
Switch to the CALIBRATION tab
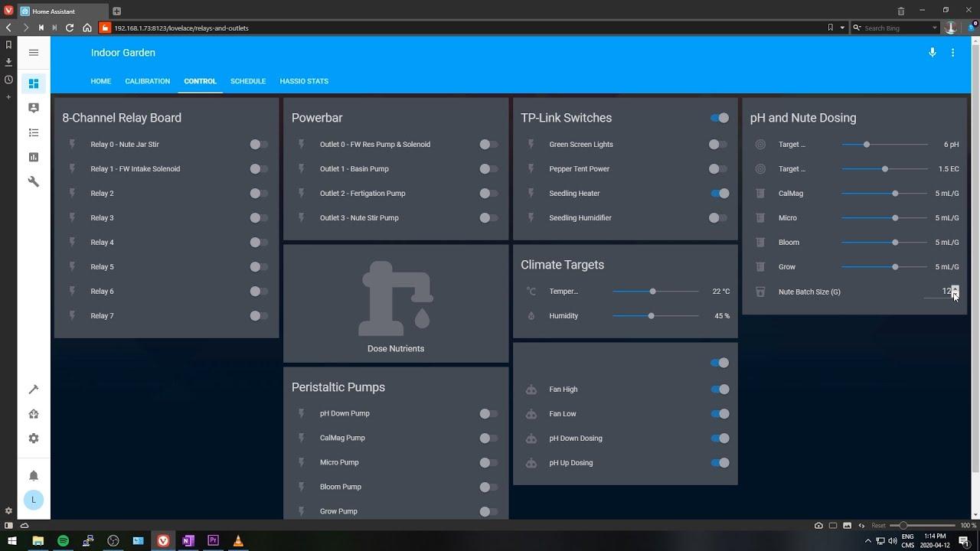click(148, 81)
